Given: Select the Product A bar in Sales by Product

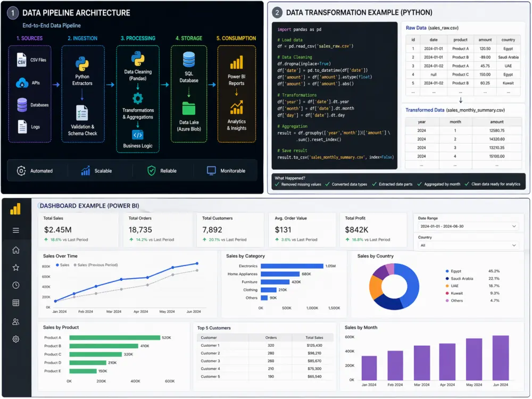Looking at the screenshot, I should tap(115, 338).
